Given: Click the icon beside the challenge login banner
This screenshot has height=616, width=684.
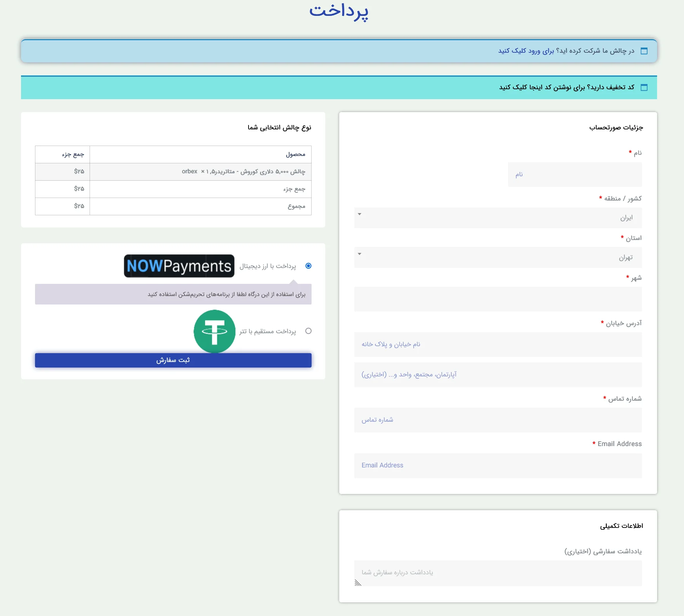Looking at the screenshot, I should pos(645,51).
